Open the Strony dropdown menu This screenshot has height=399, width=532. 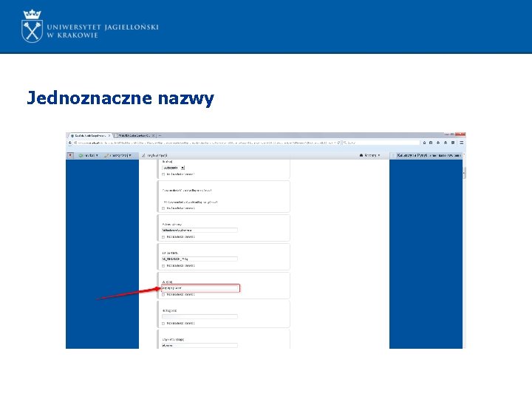pyautogui.click(x=370, y=155)
